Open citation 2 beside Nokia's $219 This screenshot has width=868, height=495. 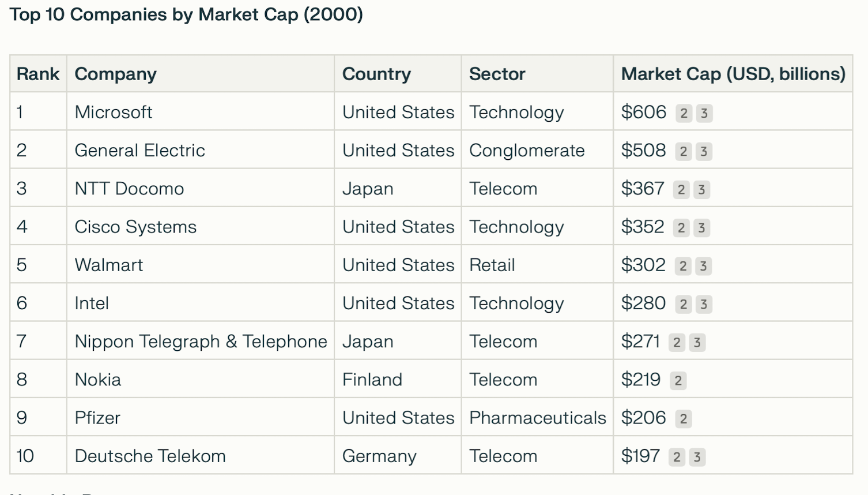tap(678, 381)
